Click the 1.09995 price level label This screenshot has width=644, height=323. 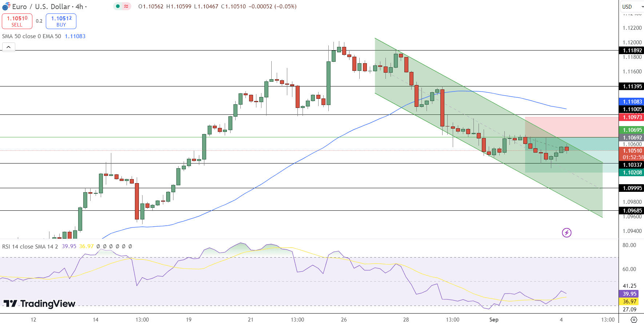[x=631, y=188]
